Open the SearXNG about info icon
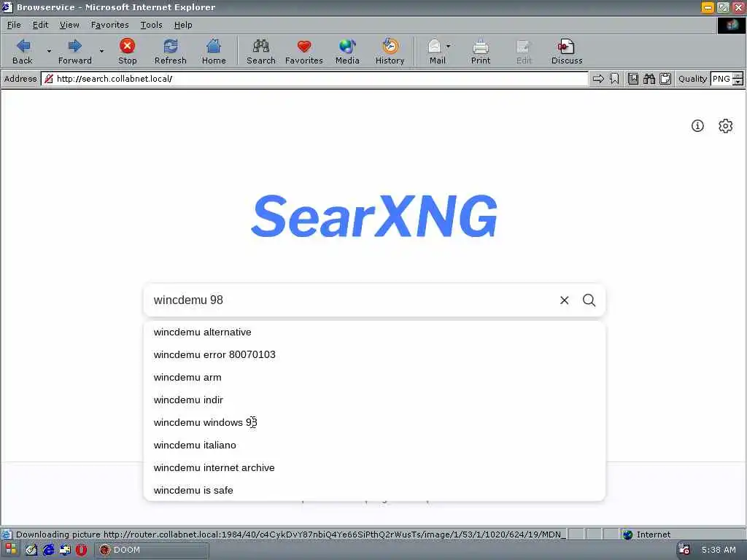 tap(697, 125)
